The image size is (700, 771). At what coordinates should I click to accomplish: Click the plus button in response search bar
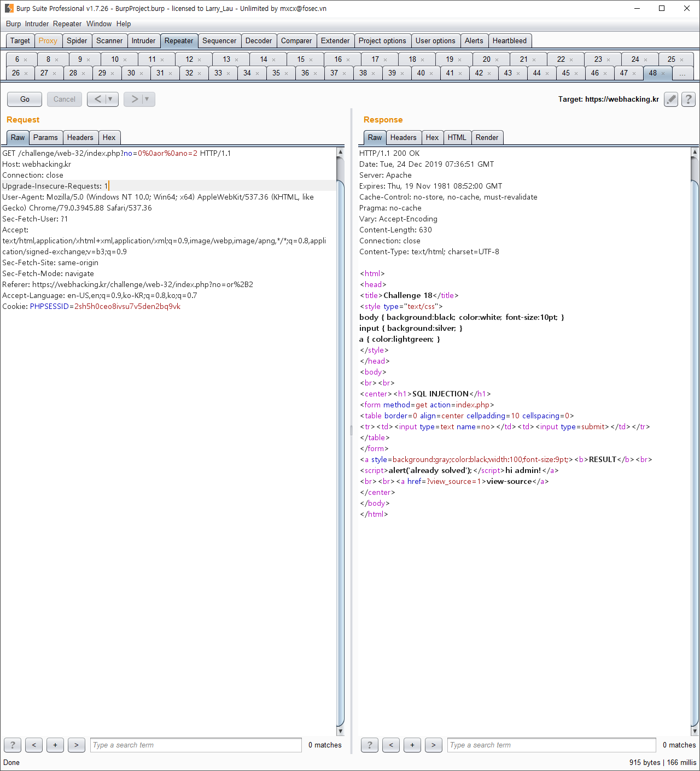[412, 745]
